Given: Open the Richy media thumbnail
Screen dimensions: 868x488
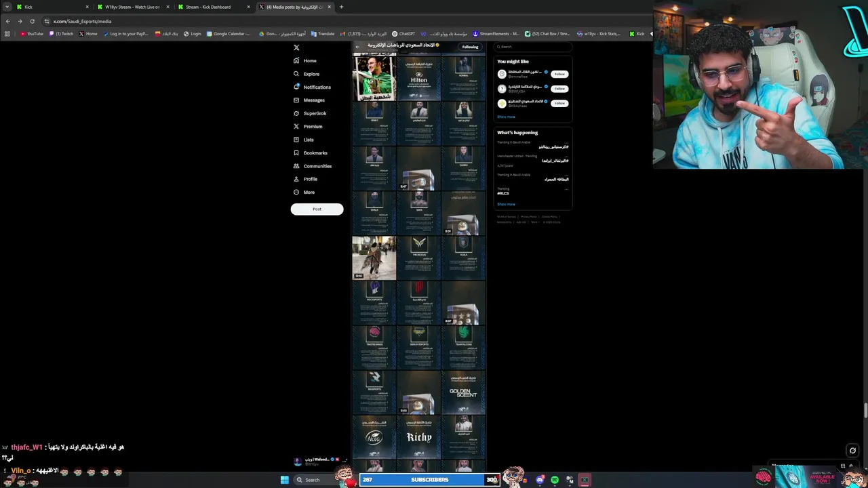Looking at the screenshot, I should click(418, 437).
